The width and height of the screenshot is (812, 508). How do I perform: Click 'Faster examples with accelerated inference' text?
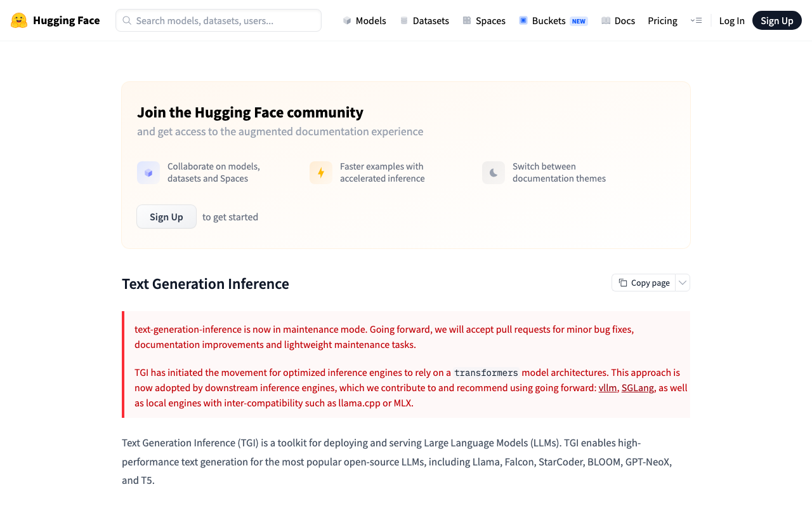tap(383, 173)
